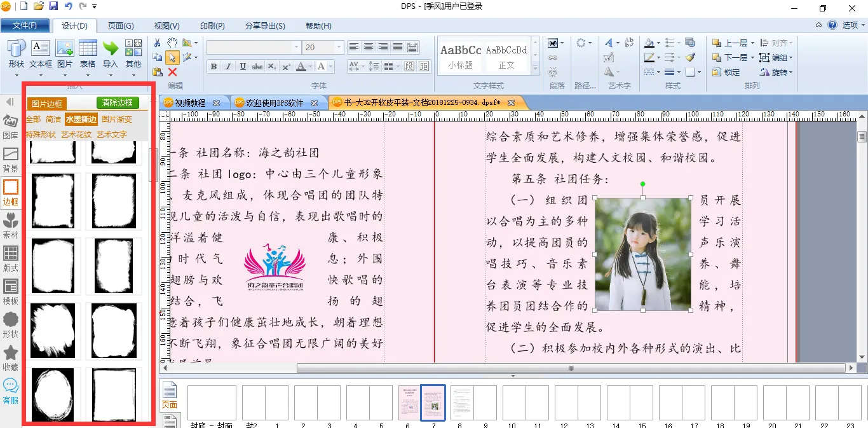Toggle bold text formatting
Screen dimensions: 868x428
214,67
